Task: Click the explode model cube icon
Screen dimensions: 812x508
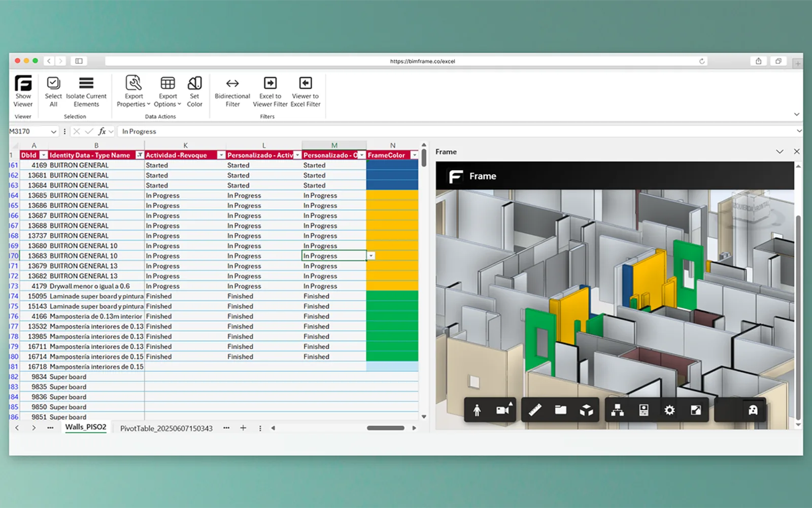Action: coord(586,410)
